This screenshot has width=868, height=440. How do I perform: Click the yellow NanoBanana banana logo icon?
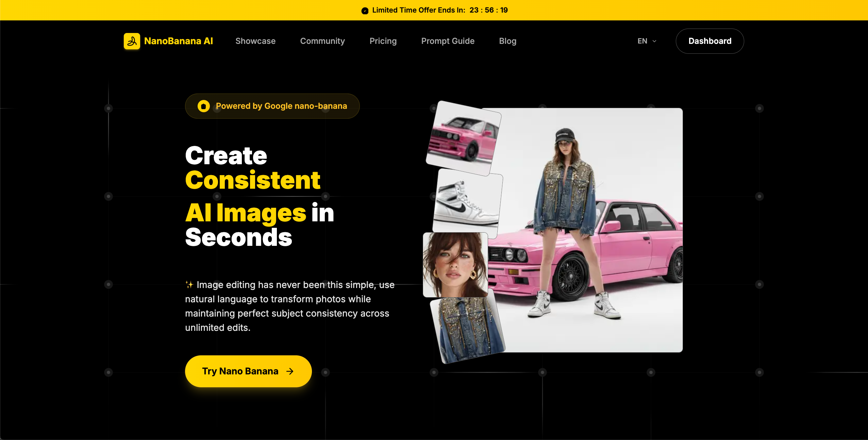[132, 41]
